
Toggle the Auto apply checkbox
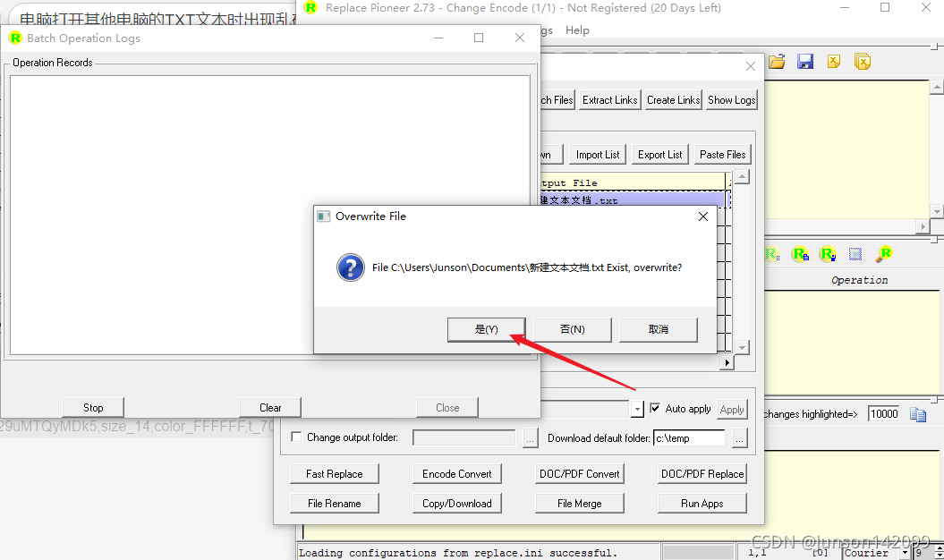pos(655,408)
